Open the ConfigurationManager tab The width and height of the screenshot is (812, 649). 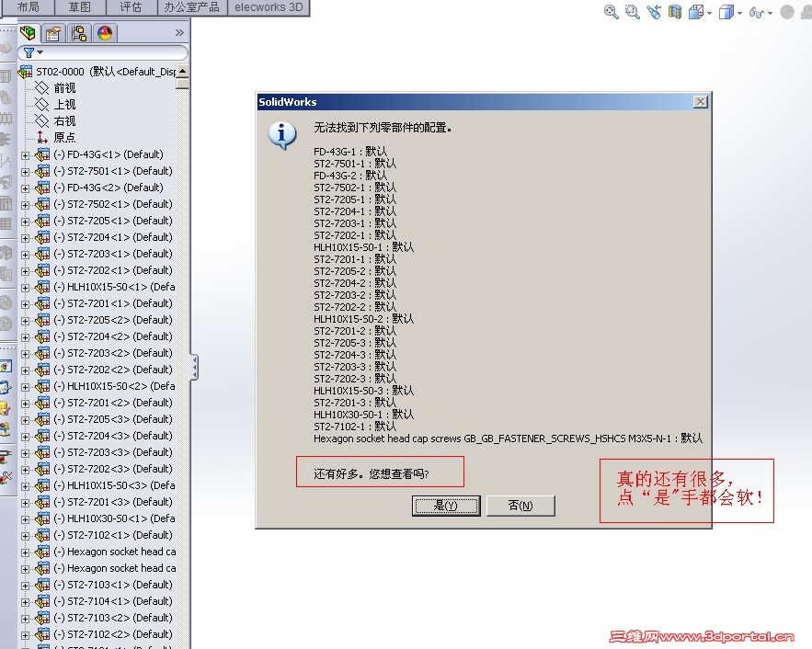pos(79,33)
